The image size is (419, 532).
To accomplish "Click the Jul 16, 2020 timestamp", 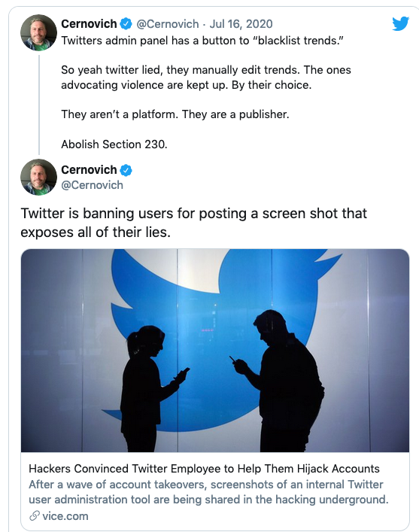I will click(x=241, y=24).
